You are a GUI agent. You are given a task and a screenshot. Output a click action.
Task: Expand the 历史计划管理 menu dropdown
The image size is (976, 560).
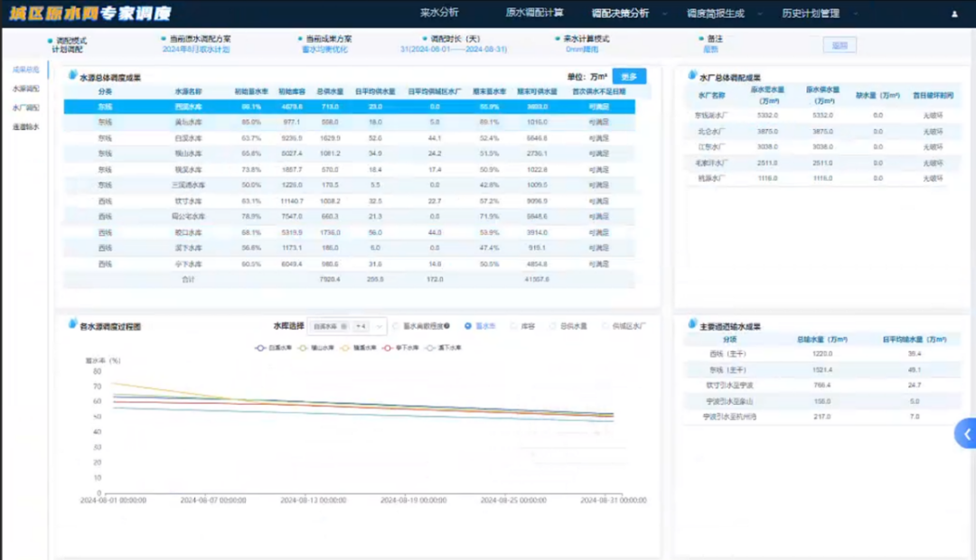pos(854,14)
